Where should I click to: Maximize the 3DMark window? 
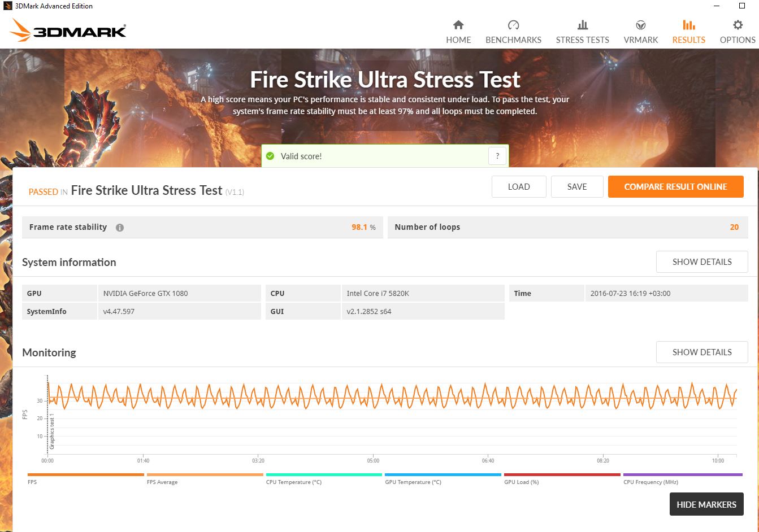point(742,6)
